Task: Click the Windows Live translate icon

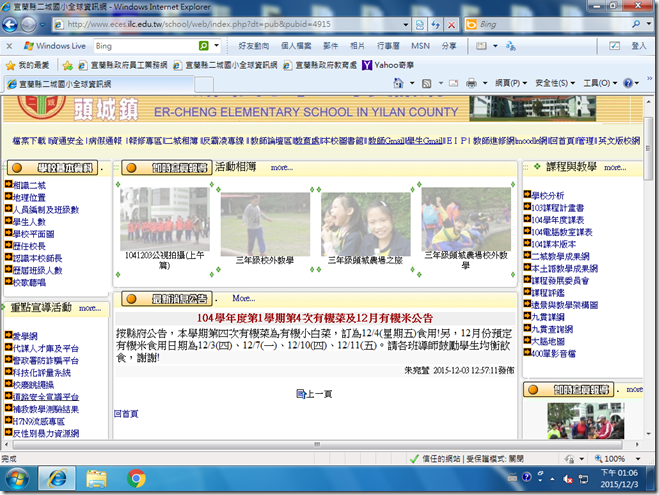Action: (x=511, y=46)
